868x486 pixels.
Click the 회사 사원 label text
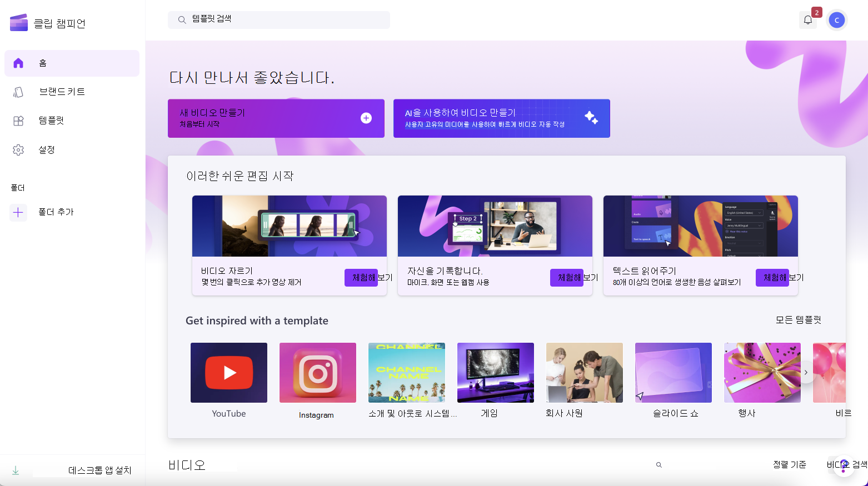pyautogui.click(x=564, y=413)
